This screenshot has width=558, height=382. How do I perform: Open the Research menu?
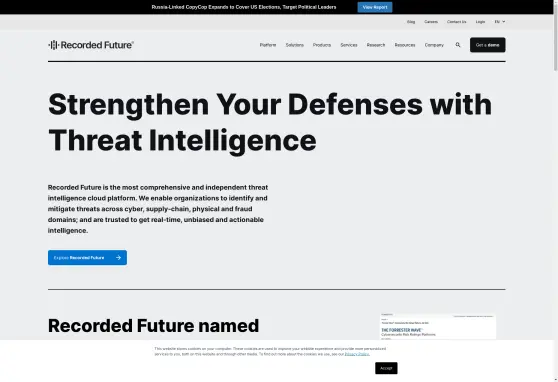376,45
